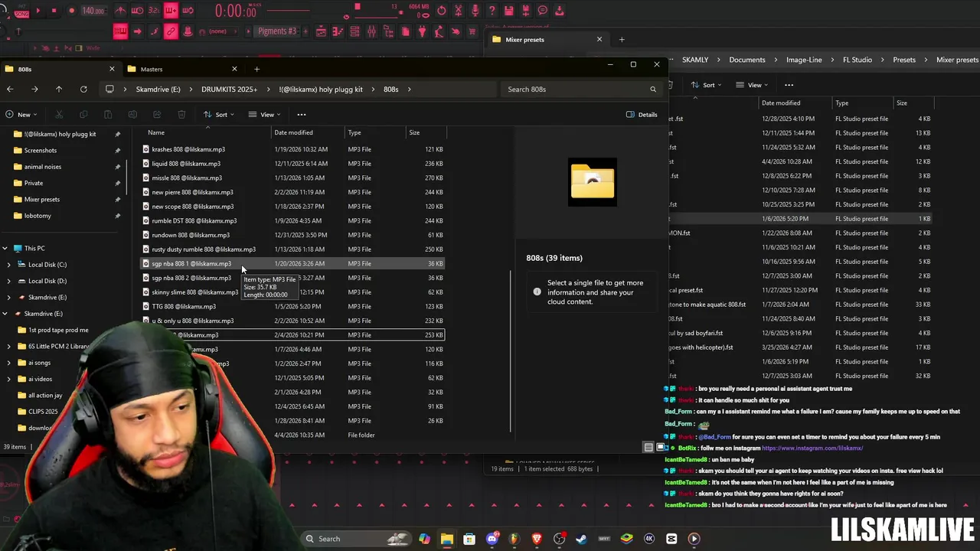Go back in 808s Explorer window
The image size is (980, 551).
click(10, 90)
